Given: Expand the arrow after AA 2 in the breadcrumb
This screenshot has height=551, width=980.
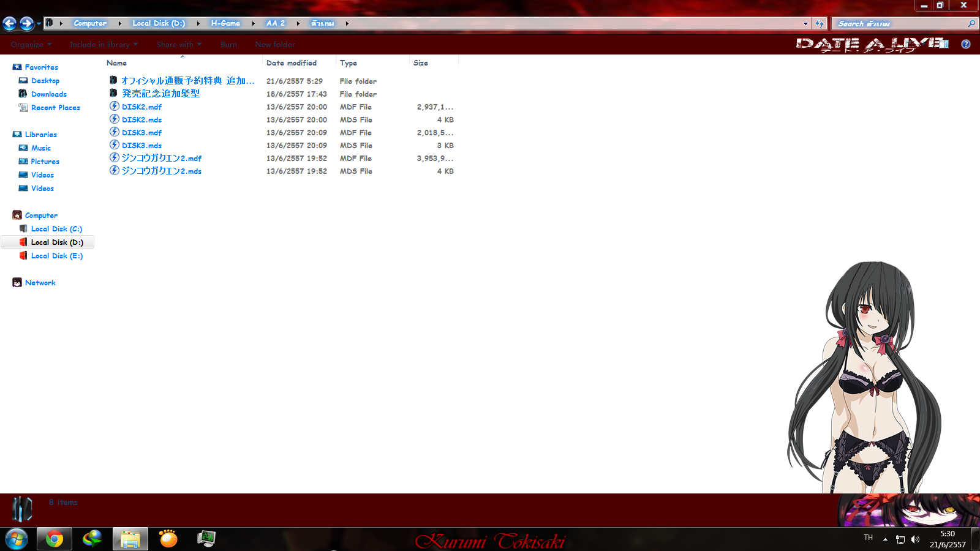Looking at the screenshot, I should pyautogui.click(x=298, y=23).
